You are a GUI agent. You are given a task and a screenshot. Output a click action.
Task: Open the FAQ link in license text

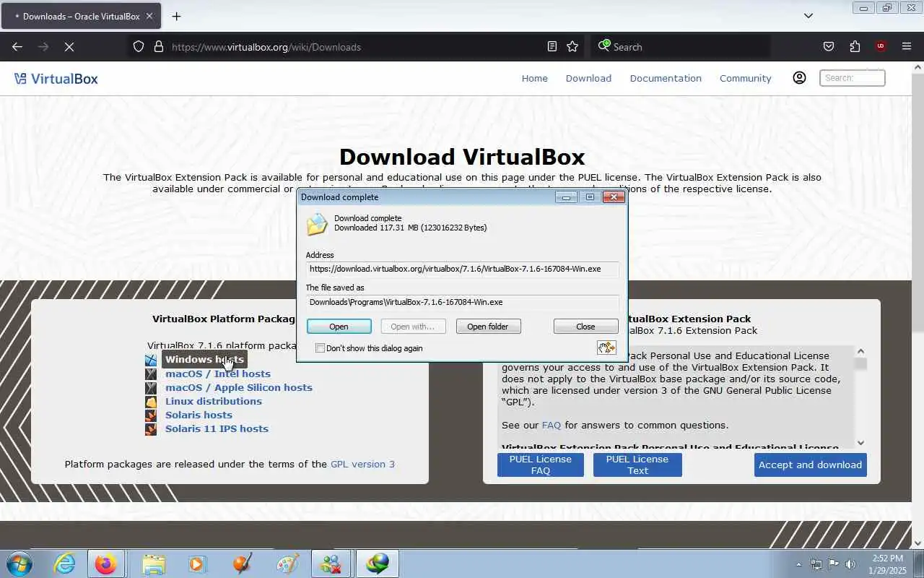[x=552, y=425]
